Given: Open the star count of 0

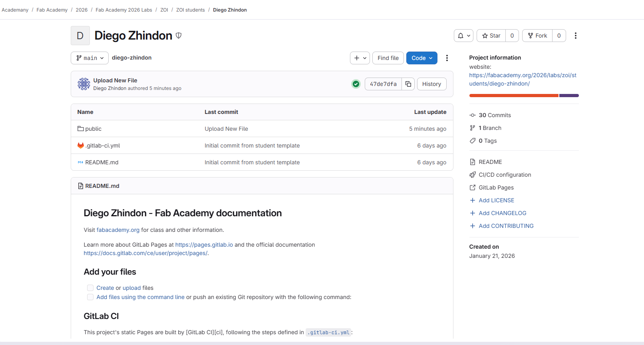Looking at the screenshot, I should coord(512,36).
